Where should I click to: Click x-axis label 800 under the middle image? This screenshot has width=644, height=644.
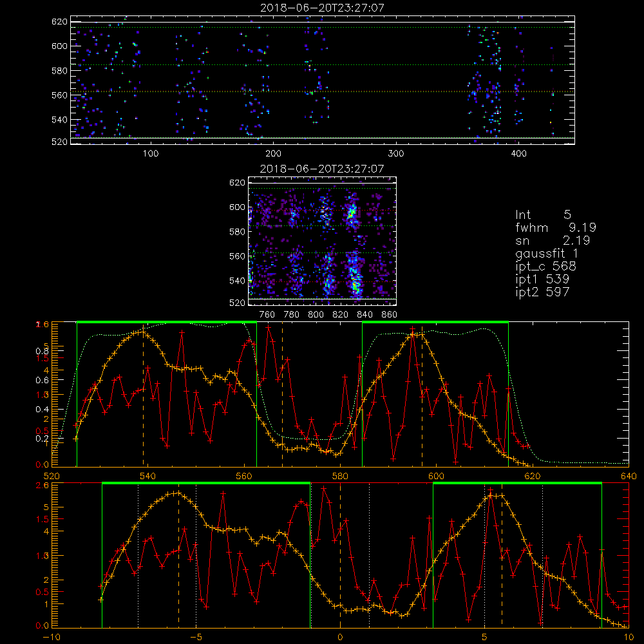pyautogui.click(x=316, y=315)
